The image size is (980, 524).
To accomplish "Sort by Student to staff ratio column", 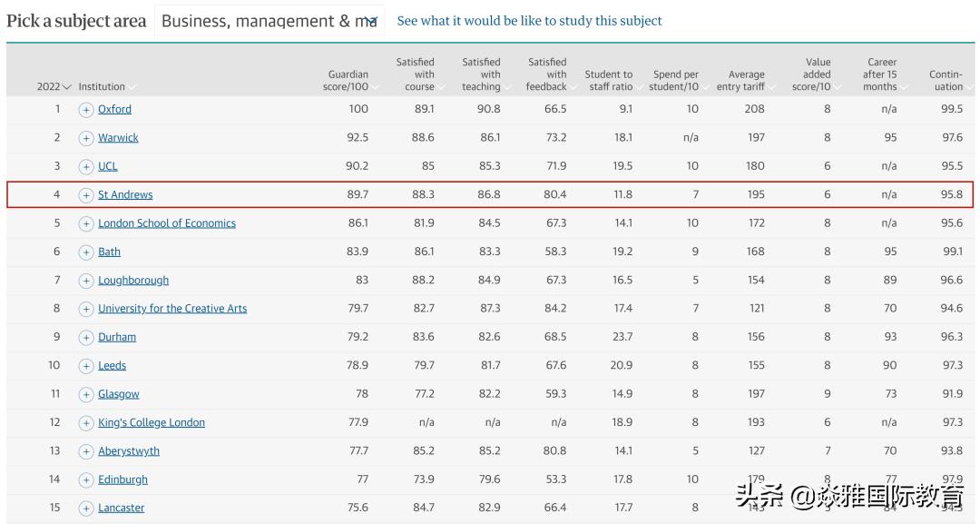I will click(613, 81).
